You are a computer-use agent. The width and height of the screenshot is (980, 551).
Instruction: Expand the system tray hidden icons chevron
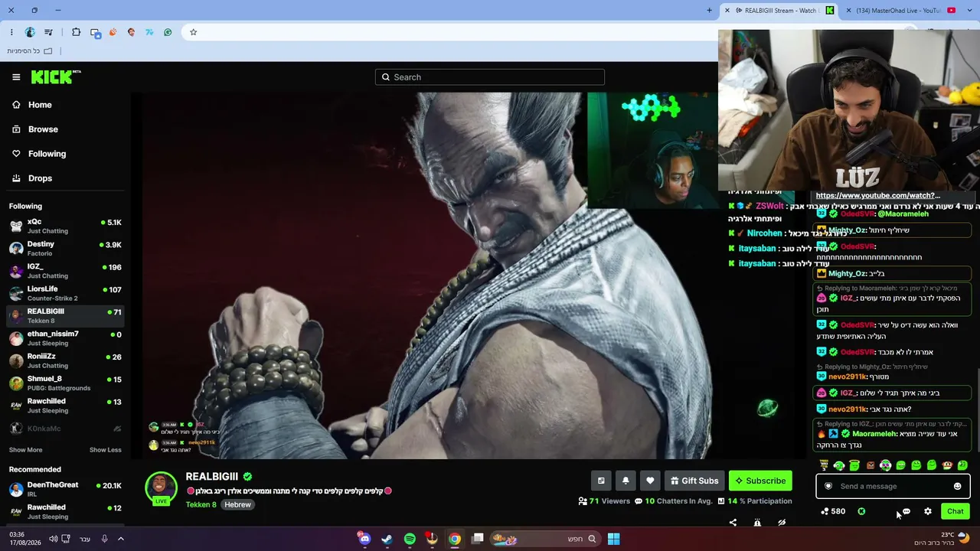click(x=121, y=539)
